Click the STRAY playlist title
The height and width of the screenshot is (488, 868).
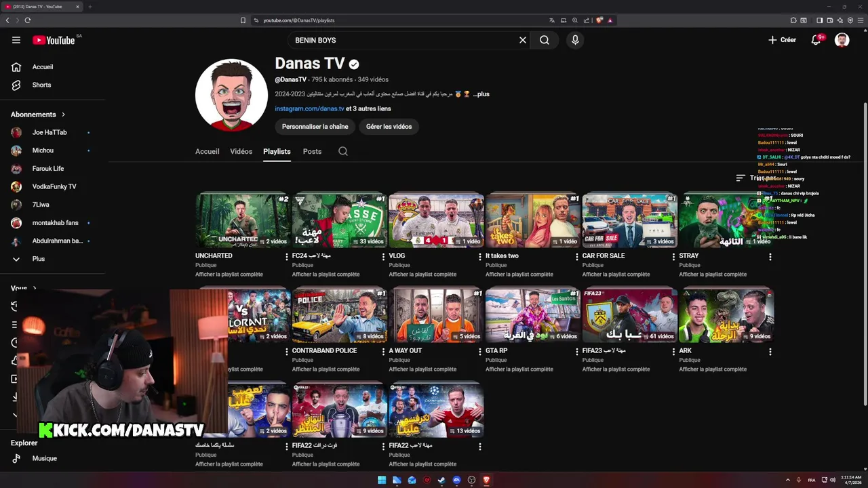[688, 256]
